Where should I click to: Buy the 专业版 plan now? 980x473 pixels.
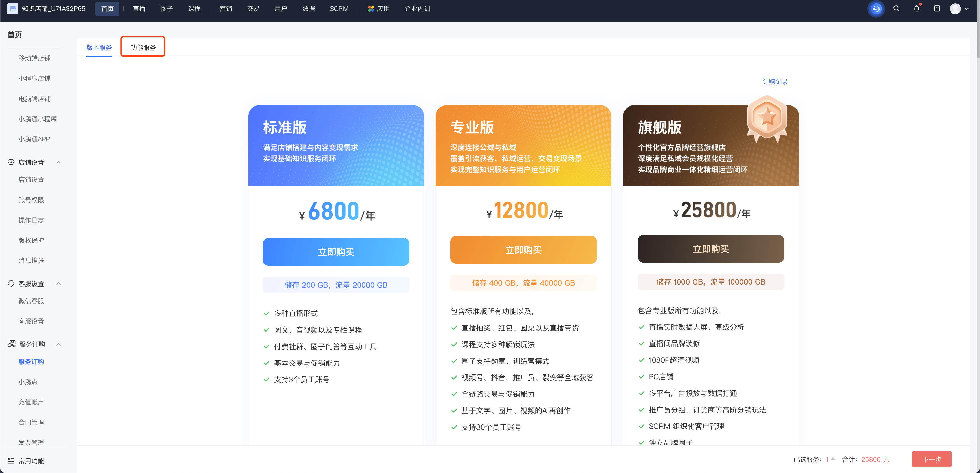[523, 250]
